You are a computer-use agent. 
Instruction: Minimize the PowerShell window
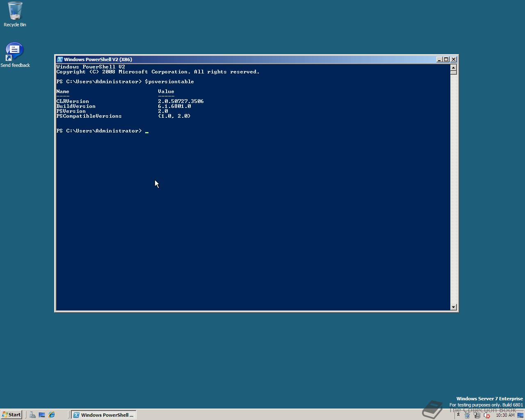439,59
